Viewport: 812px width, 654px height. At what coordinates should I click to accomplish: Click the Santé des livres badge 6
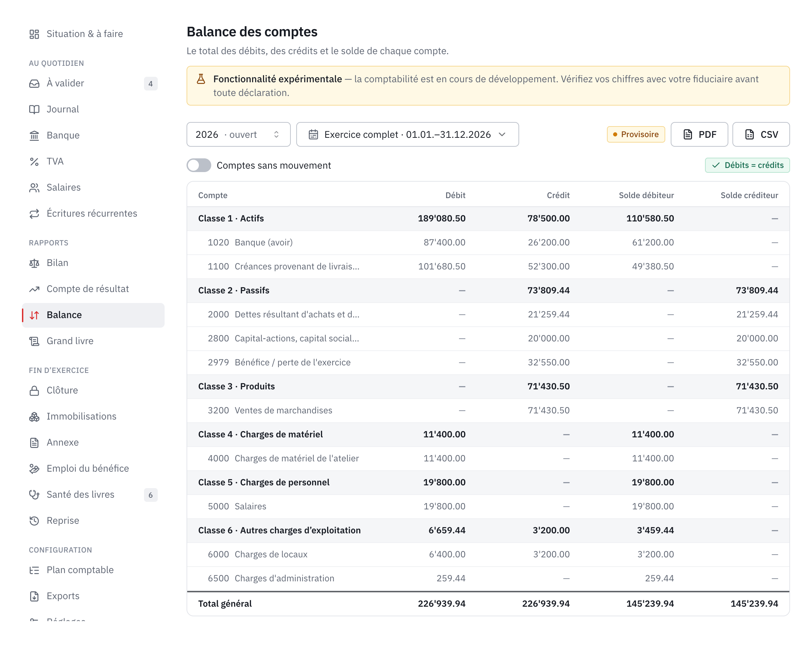(151, 495)
